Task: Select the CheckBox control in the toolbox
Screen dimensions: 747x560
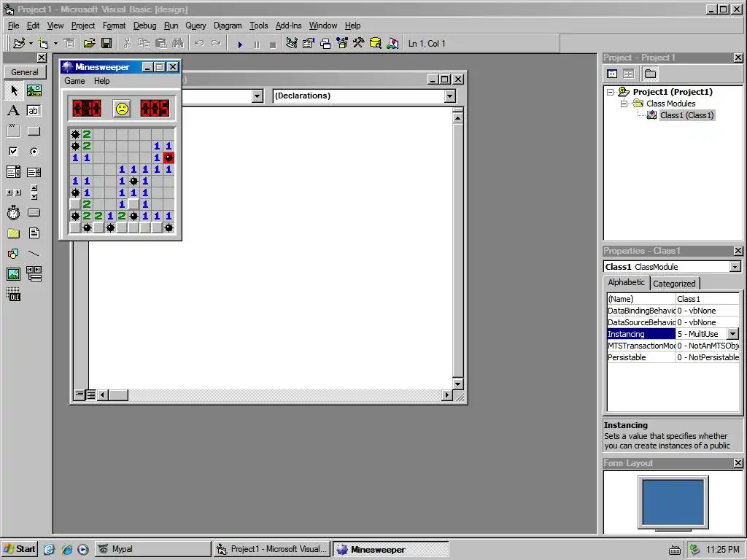Action: (x=13, y=152)
